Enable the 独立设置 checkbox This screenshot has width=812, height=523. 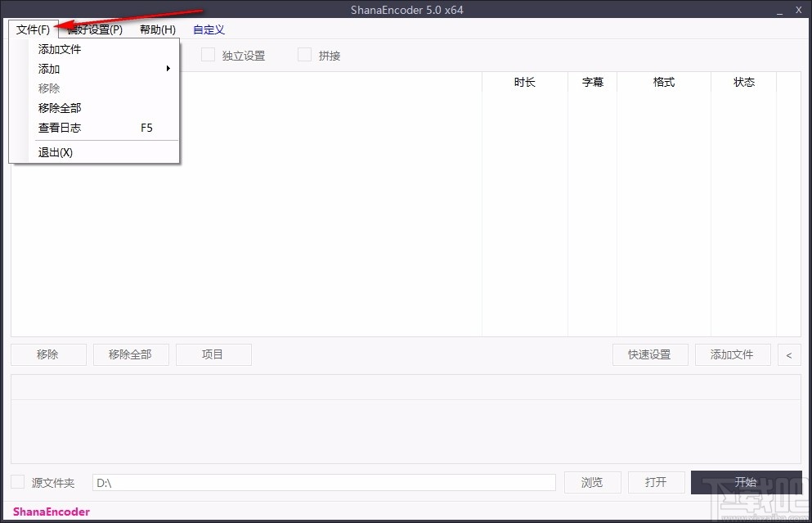[208, 55]
